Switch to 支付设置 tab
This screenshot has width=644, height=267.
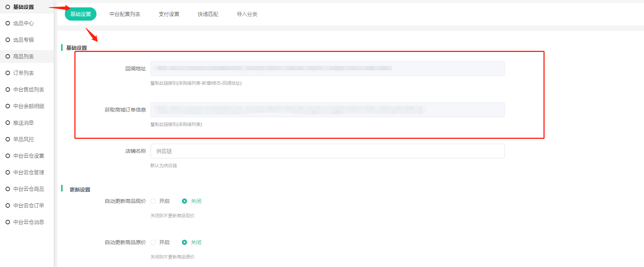pyautogui.click(x=169, y=14)
